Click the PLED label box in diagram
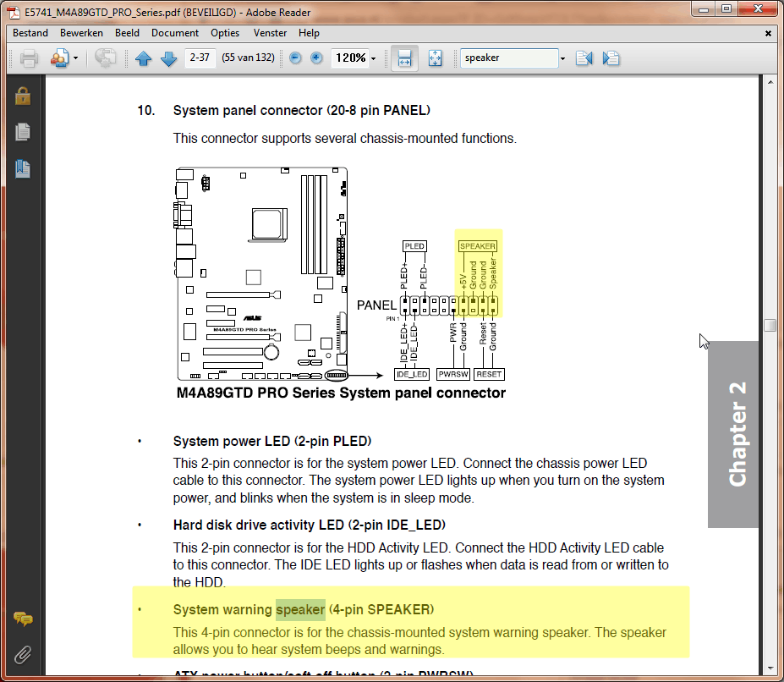The width and height of the screenshot is (784, 682). [414, 246]
